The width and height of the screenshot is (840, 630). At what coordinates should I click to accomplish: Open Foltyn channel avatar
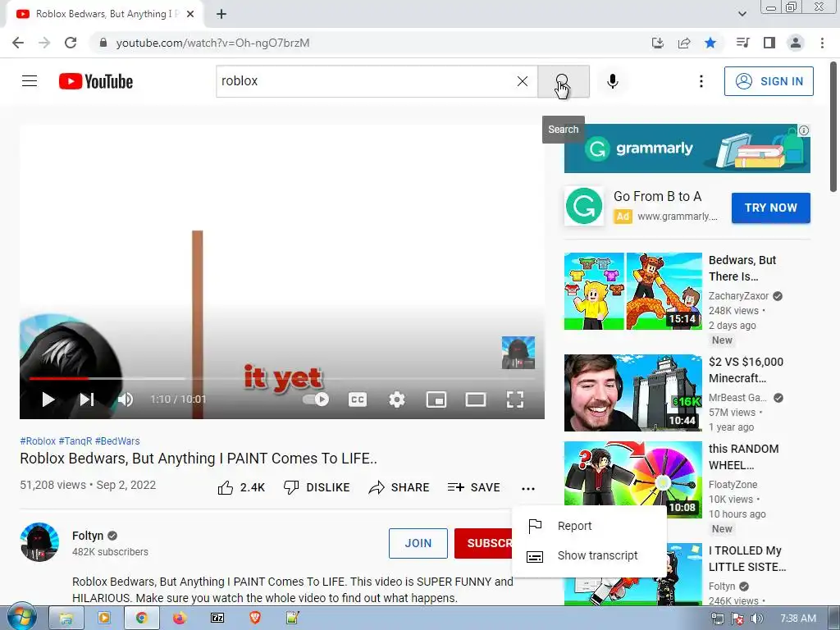[x=39, y=542]
